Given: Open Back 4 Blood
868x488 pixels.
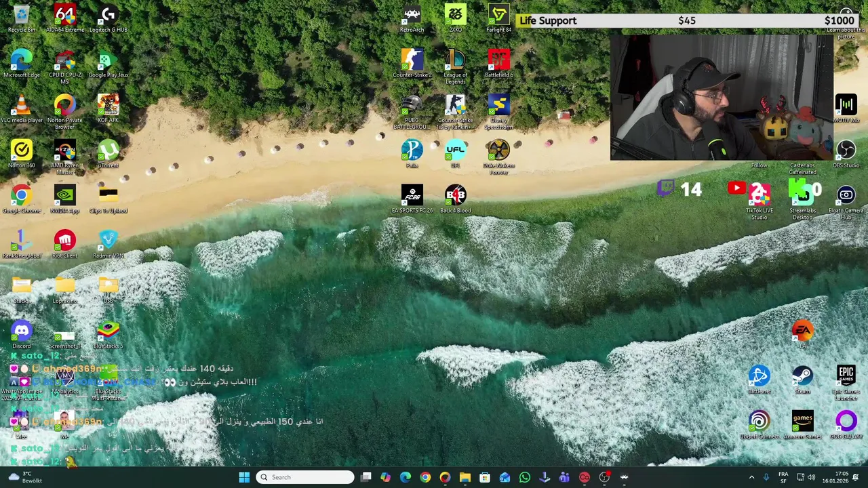Looking at the screenshot, I should coord(455,200).
